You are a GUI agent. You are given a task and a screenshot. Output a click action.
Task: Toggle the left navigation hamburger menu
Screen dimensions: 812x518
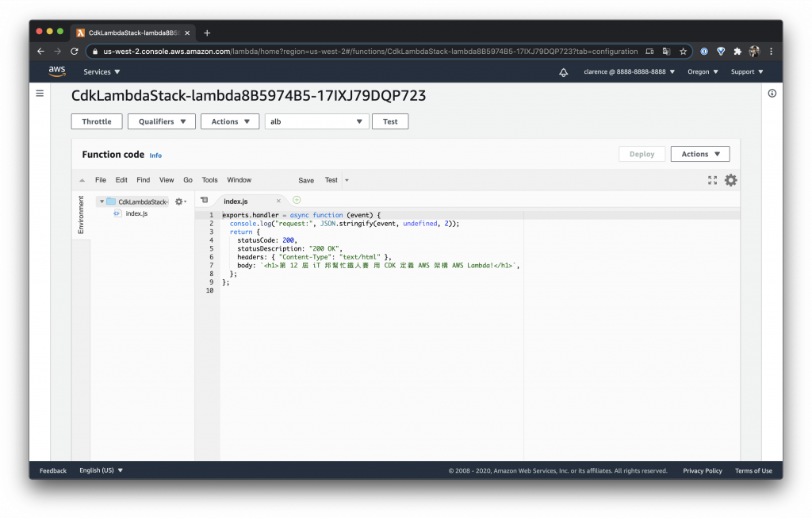pos(40,94)
